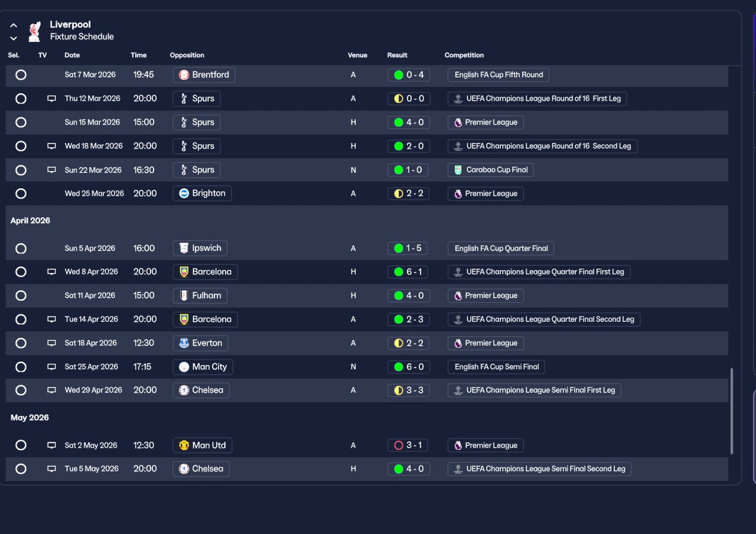The image size is (756, 534).
Task: Click the fixture list vertical scrollbar
Action: coord(732,411)
